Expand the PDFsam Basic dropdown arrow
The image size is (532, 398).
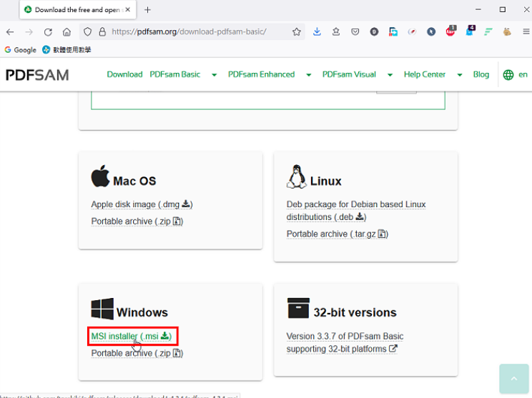pos(214,75)
